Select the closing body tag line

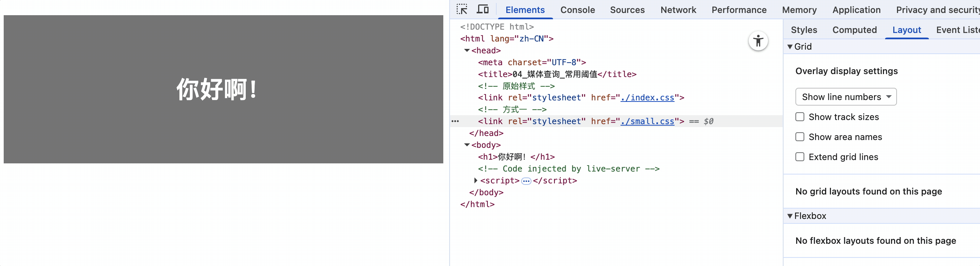pos(486,193)
